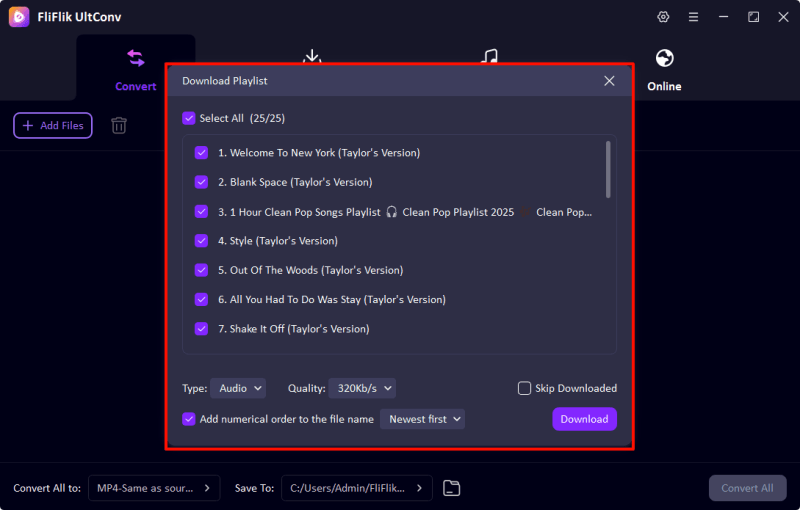This screenshot has height=510, width=800.
Task: Uncheck Style (Taylor's Version)
Action: pyautogui.click(x=202, y=241)
